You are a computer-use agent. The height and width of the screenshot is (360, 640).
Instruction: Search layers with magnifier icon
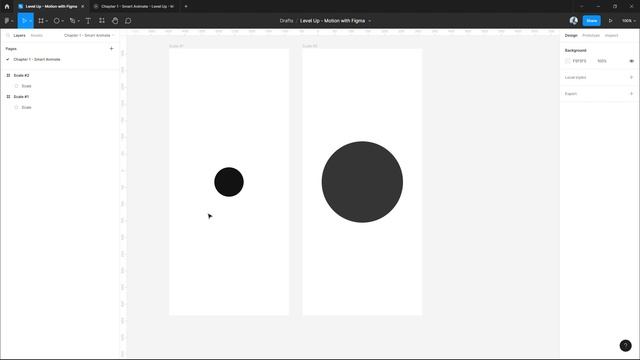tap(8, 36)
